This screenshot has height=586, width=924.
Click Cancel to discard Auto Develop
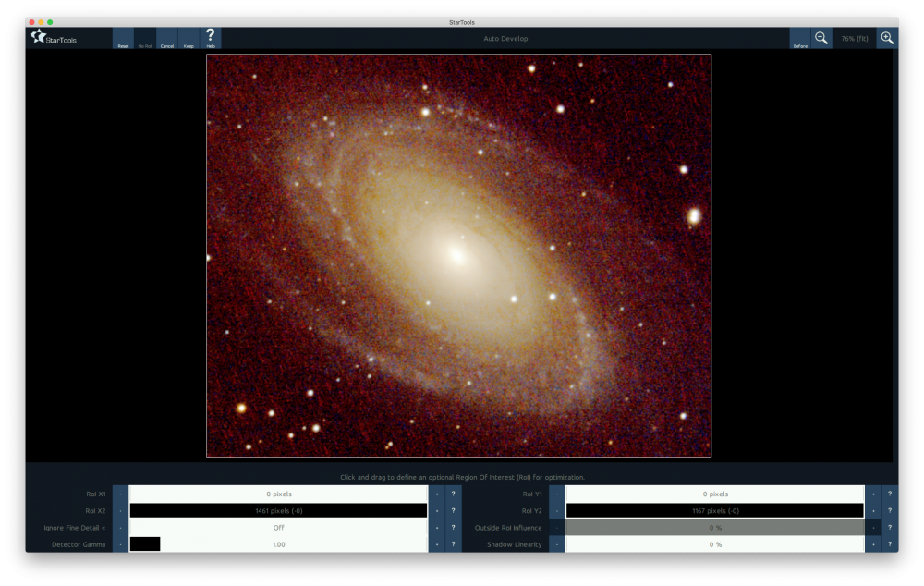[167, 38]
